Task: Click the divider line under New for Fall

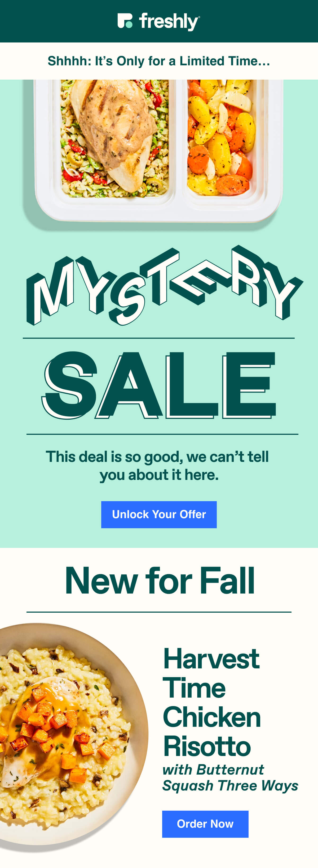Action: click(159, 612)
